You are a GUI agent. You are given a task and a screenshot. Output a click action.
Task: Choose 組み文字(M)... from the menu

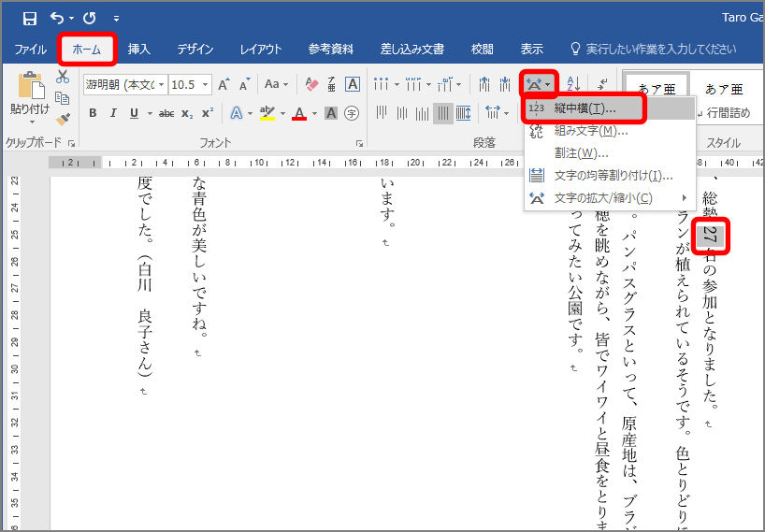point(610,131)
